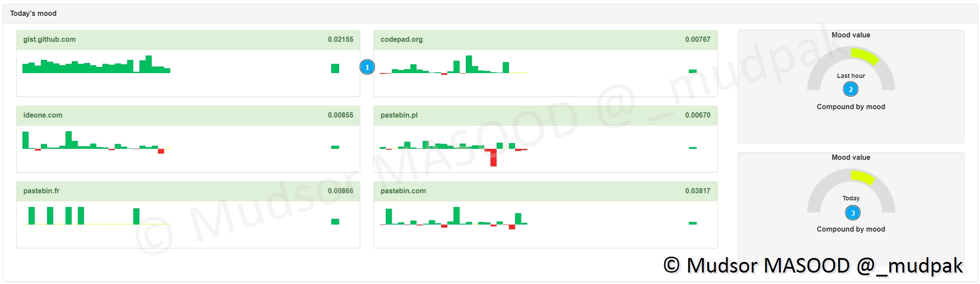Click the large red negative bar in pastebin.pl chart
This screenshot has width=980, height=284.
click(x=494, y=159)
